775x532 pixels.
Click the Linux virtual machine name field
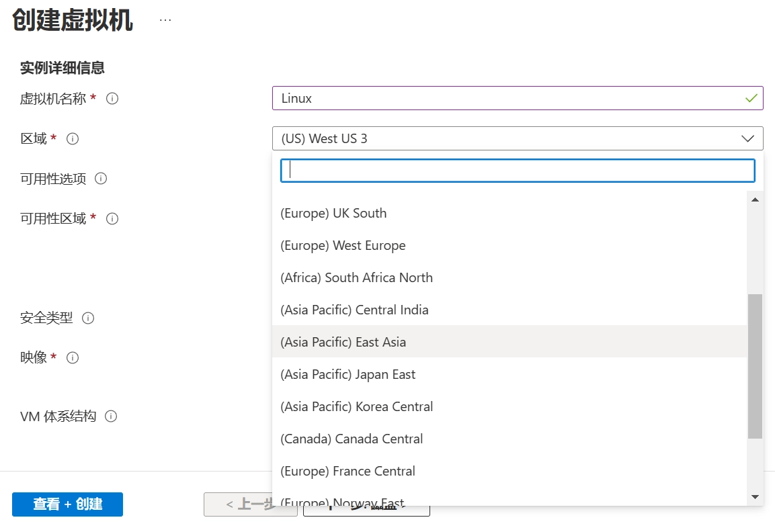tap(518, 98)
